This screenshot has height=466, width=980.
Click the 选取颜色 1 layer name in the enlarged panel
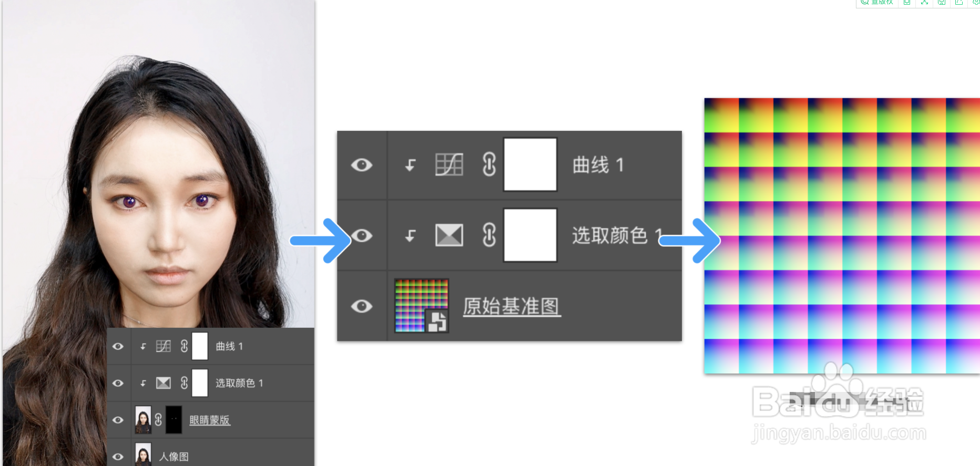(617, 235)
